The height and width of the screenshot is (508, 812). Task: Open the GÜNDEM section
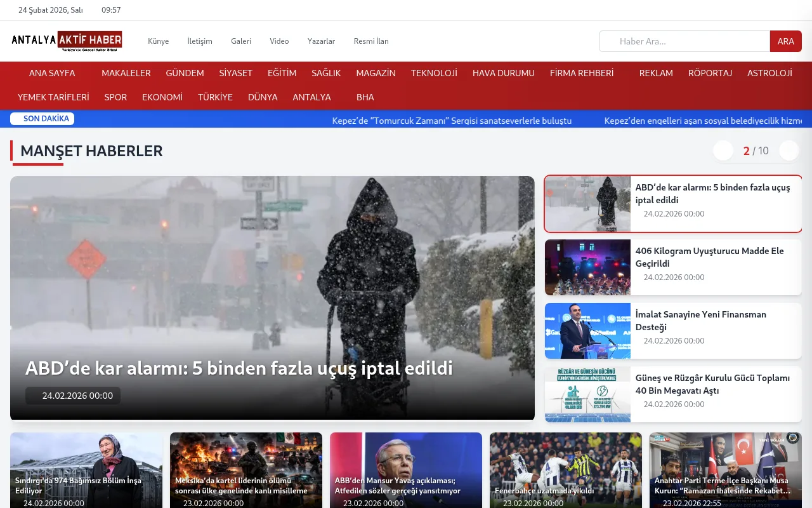(x=185, y=73)
